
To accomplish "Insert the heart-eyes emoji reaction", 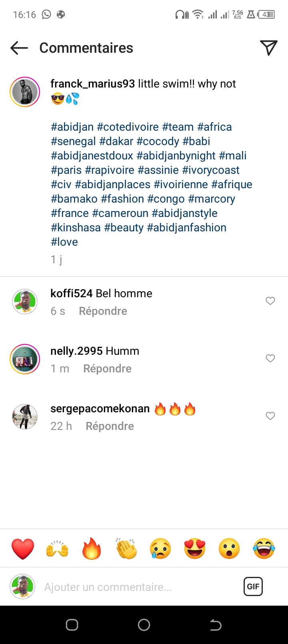I will tap(195, 549).
